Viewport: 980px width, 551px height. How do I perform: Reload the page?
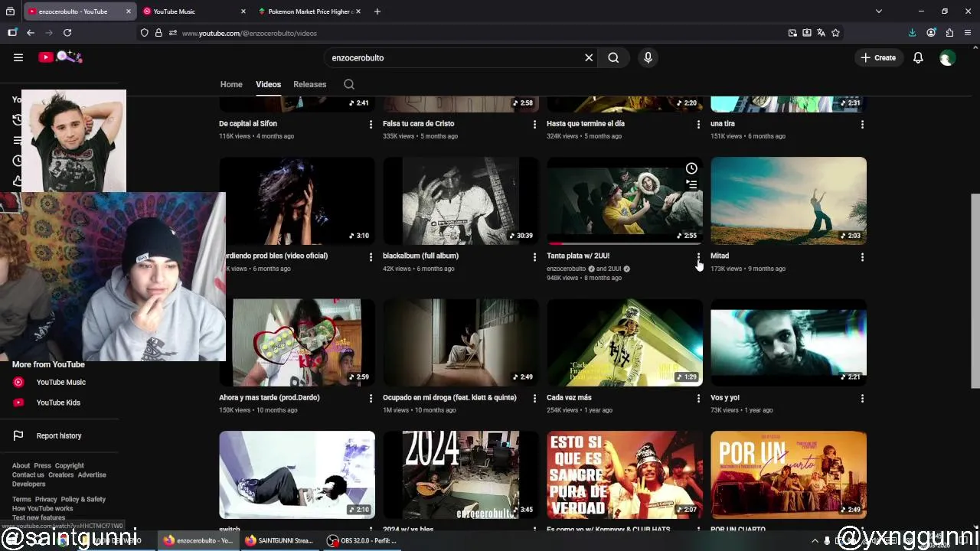(x=67, y=33)
